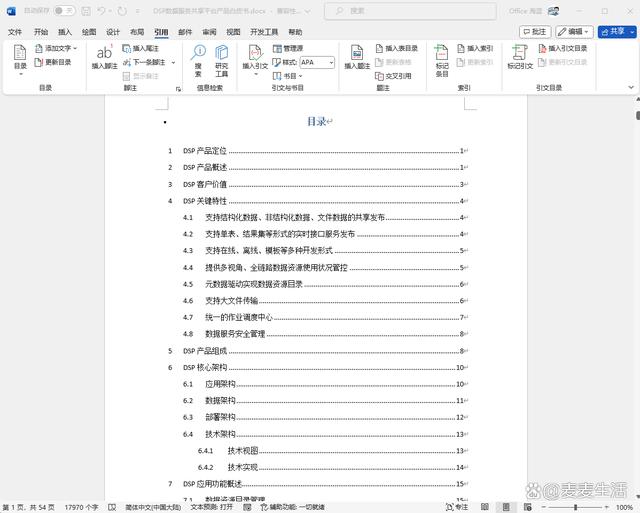Screen dimensions: 640x513
Task: Open Customize Quick Access Toolbar dropdown
Action: point(137,11)
